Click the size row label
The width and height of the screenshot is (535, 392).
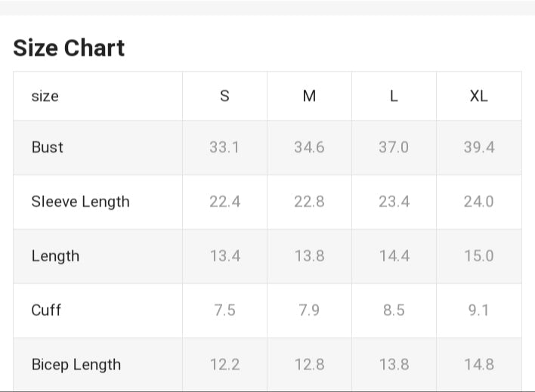pos(45,96)
